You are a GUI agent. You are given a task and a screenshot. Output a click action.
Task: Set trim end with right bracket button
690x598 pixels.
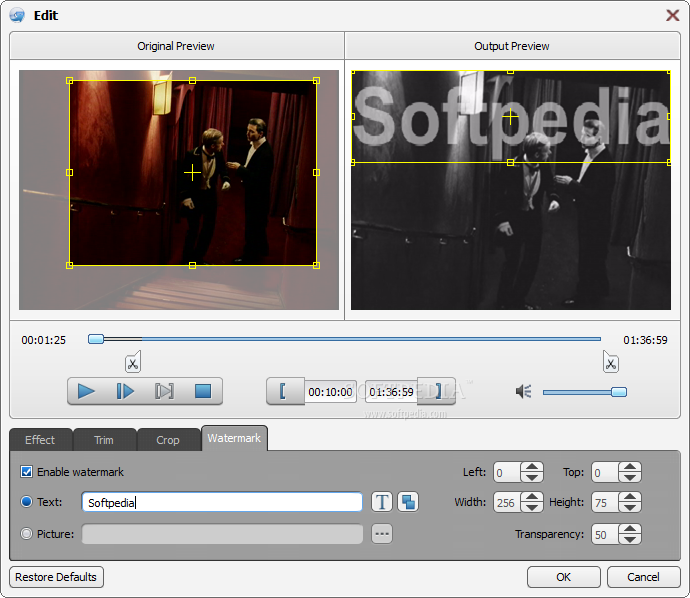437,391
